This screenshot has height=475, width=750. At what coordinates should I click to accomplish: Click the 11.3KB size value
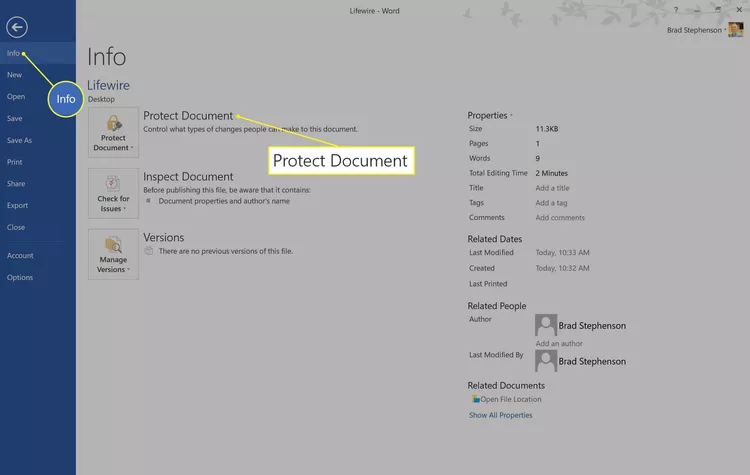coord(547,129)
